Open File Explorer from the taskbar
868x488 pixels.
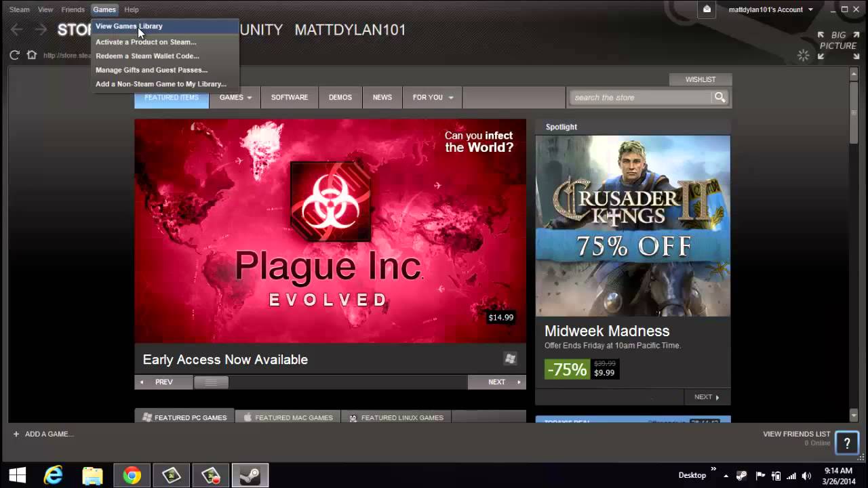point(92,475)
